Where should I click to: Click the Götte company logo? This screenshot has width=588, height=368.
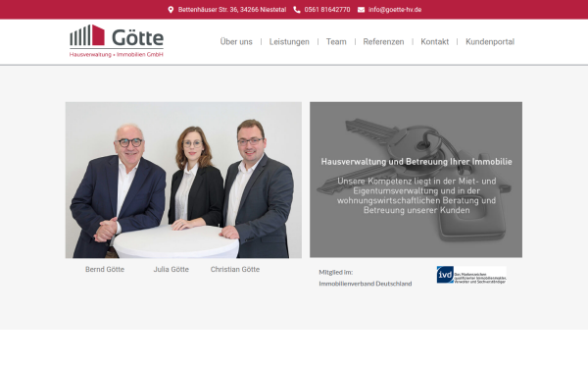[117, 41]
